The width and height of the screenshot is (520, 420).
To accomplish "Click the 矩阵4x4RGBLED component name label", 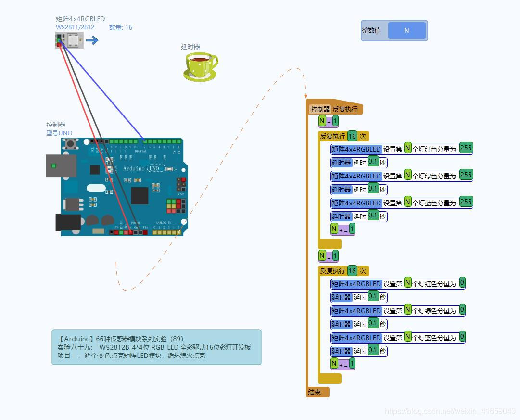I will tap(80, 19).
